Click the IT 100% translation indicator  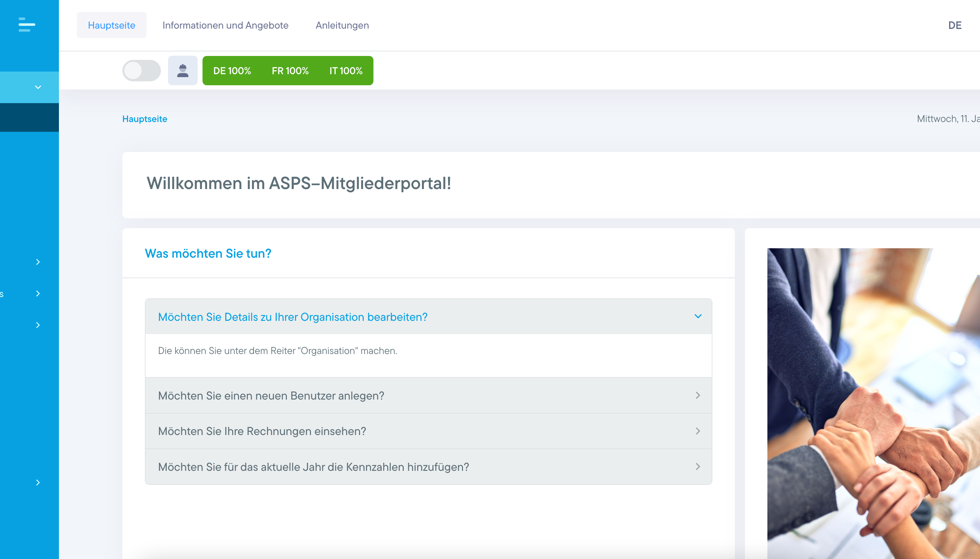pyautogui.click(x=346, y=71)
